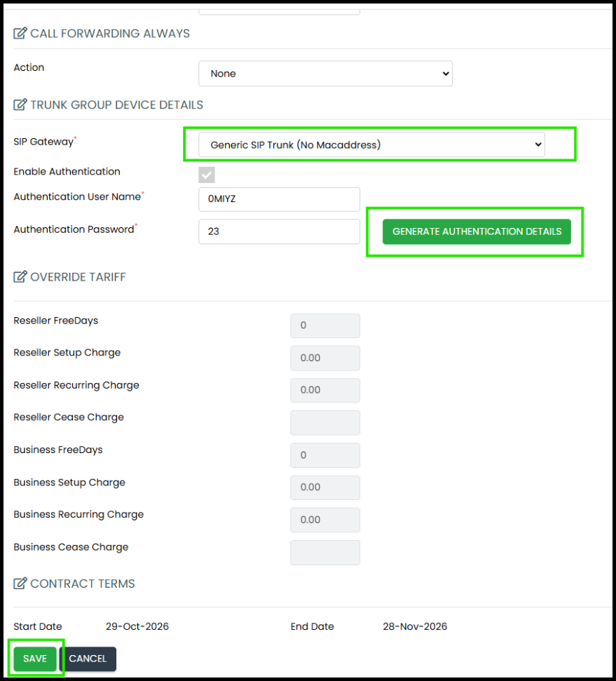
Task: Click the Authentication Password label
Action: 74,229
